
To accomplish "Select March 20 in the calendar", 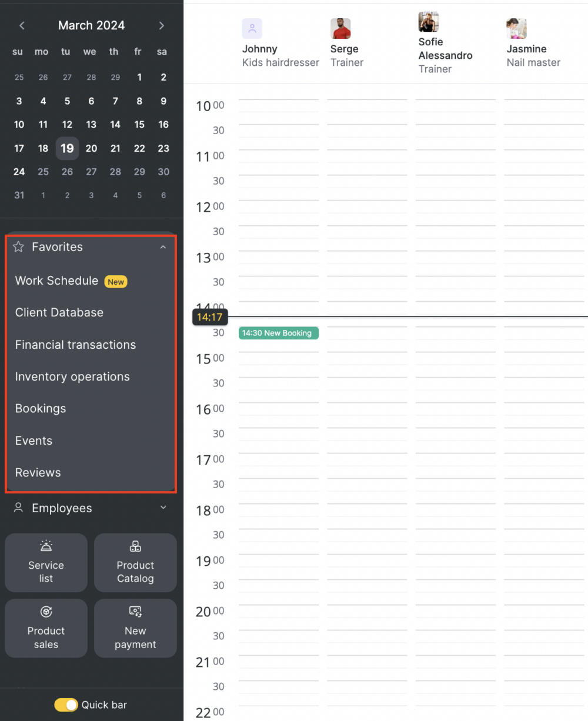I will pos(91,148).
